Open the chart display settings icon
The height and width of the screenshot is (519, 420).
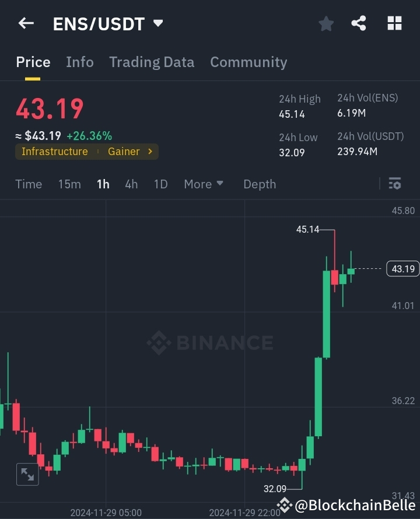point(395,184)
